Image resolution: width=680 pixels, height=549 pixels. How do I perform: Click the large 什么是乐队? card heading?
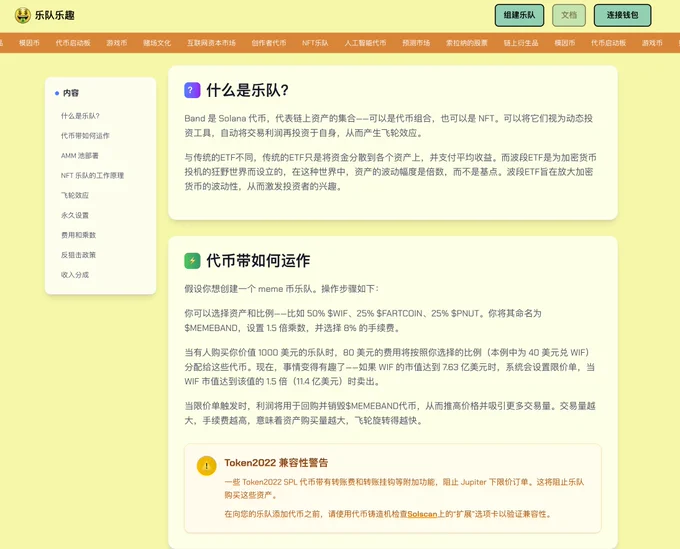(x=248, y=90)
